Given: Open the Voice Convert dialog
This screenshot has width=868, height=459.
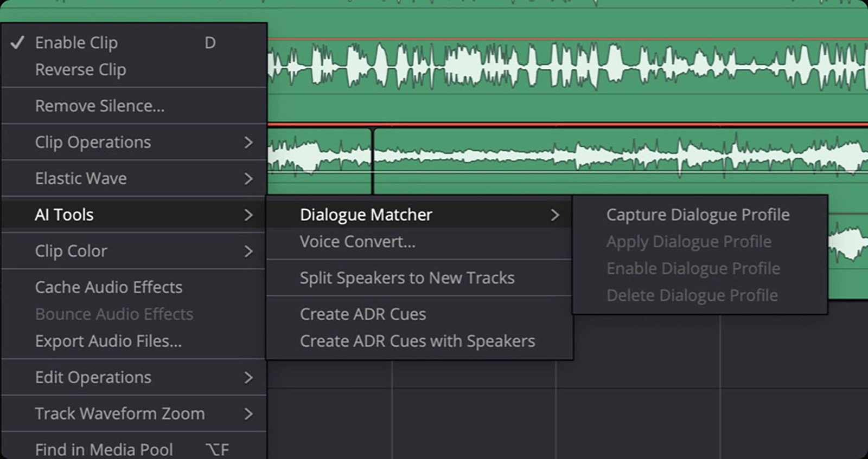Looking at the screenshot, I should point(358,242).
